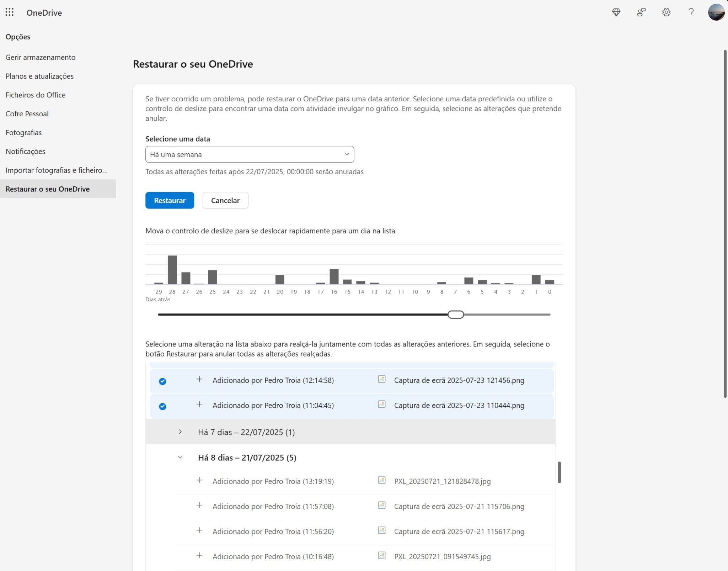
Task: Open Fotografias options
Action: click(x=23, y=133)
